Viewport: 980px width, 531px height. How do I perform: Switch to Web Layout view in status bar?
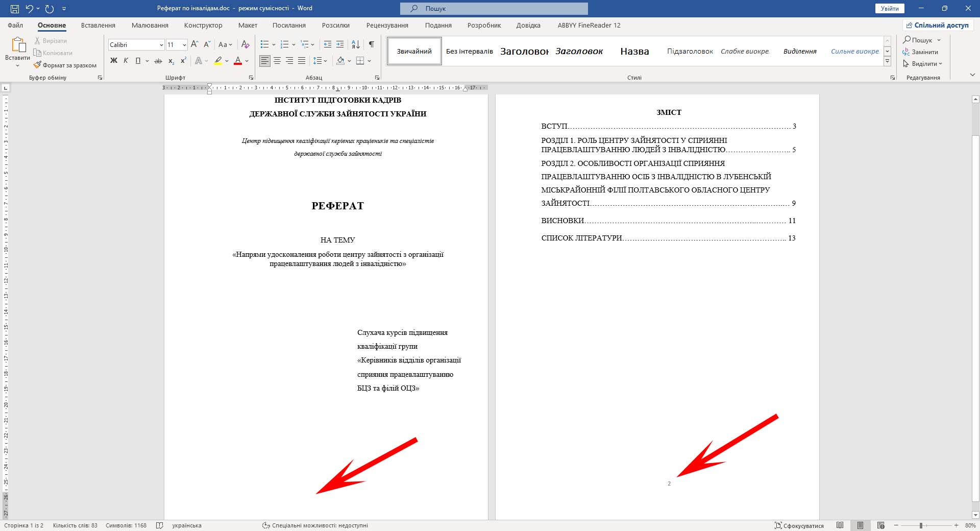880,525
